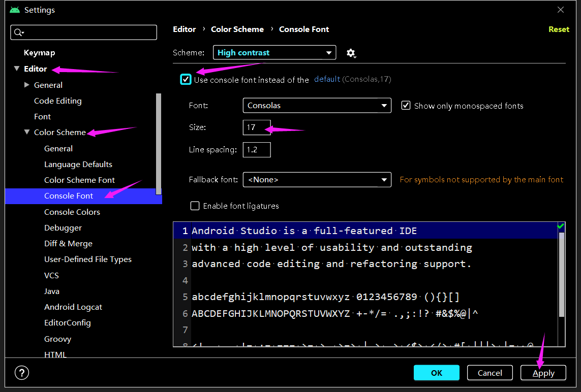The image size is (581, 392).
Task: Toggle Use console font instead of default
Action: (186, 79)
